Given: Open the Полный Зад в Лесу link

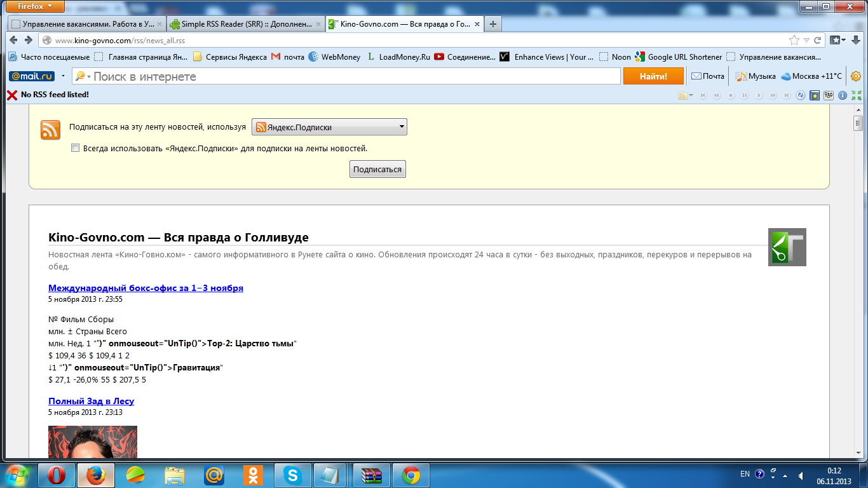Looking at the screenshot, I should (x=91, y=401).
